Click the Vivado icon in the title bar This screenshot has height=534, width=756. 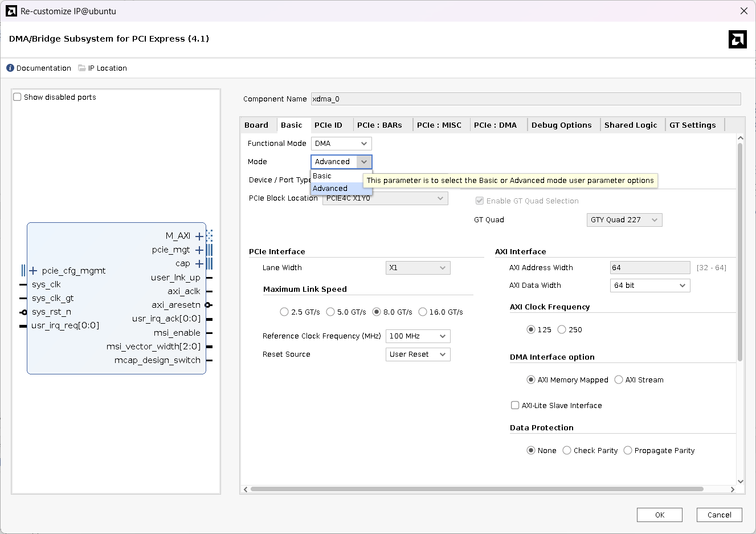coord(11,11)
